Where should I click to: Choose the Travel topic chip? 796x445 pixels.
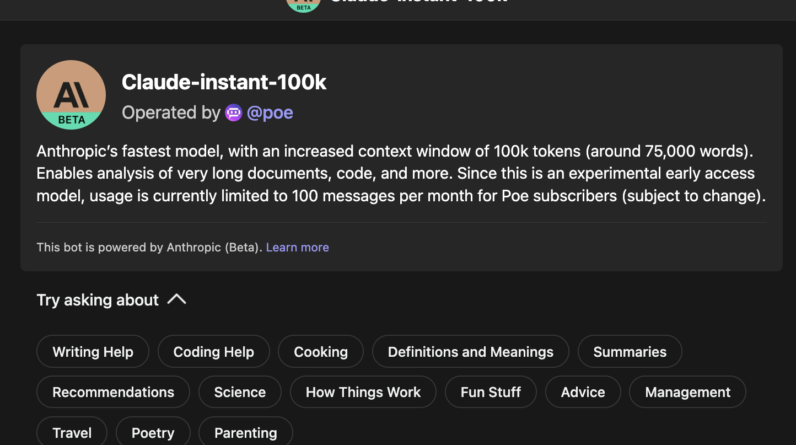click(72, 432)
